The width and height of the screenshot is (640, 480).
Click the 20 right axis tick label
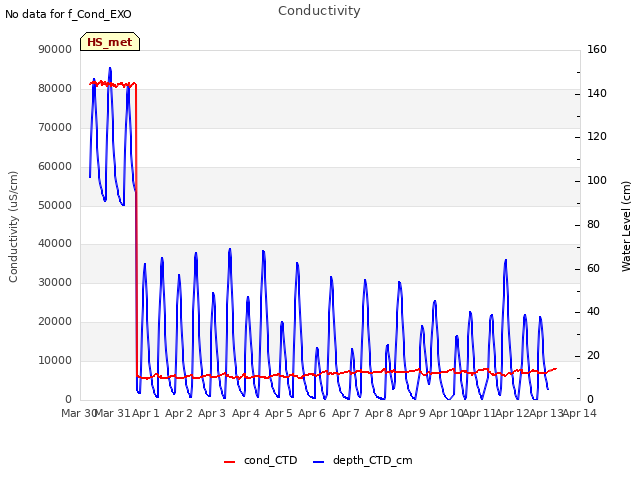(593, 356)
